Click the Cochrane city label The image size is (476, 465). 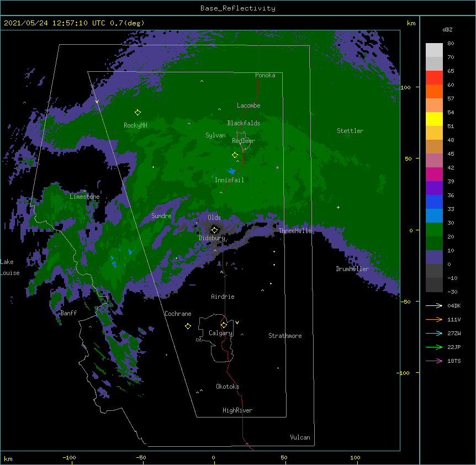[x=178, y=314]
